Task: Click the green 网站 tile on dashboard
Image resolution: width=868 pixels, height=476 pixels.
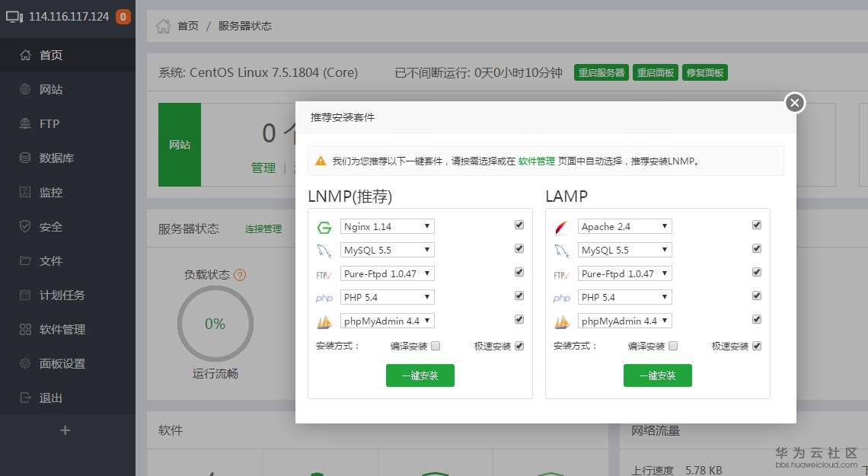Action: coord(180,145)
